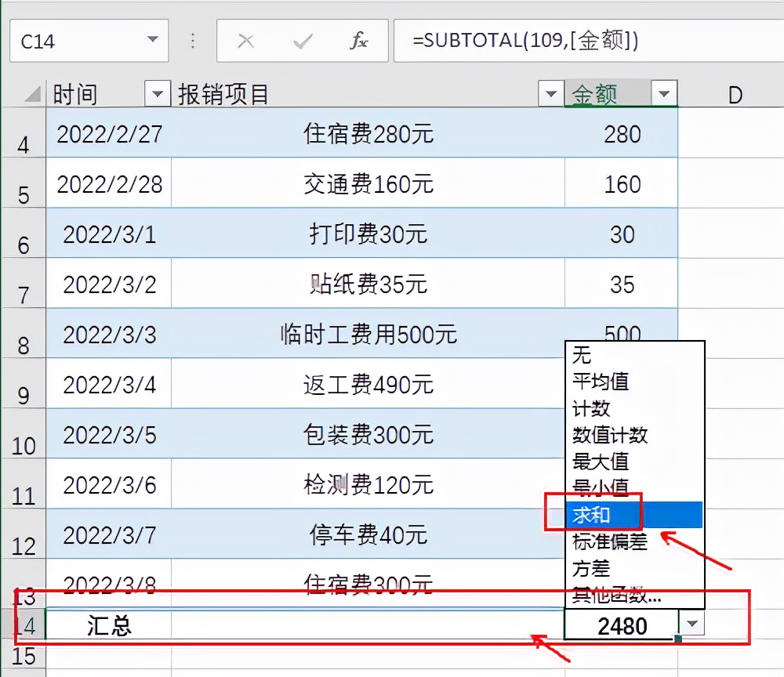Click the 汇总 total row label cell
Viewport: 784px width, 677px height.
tap(109, 625)
